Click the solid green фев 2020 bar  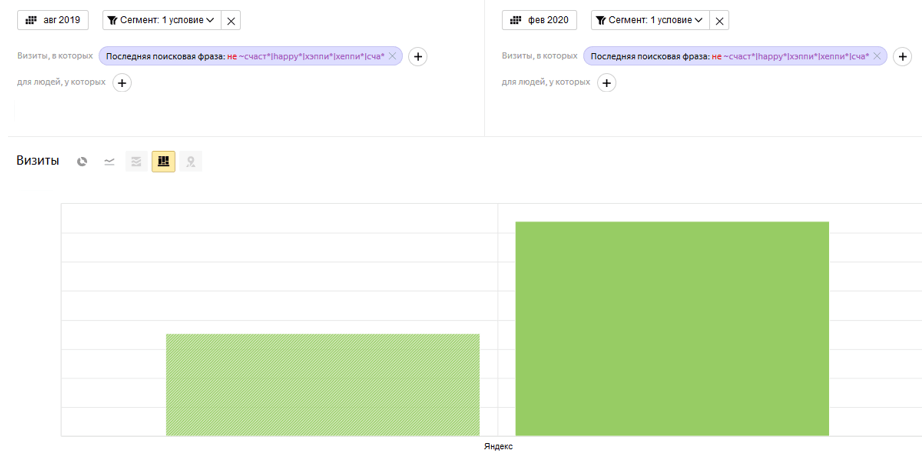point(672,329)
